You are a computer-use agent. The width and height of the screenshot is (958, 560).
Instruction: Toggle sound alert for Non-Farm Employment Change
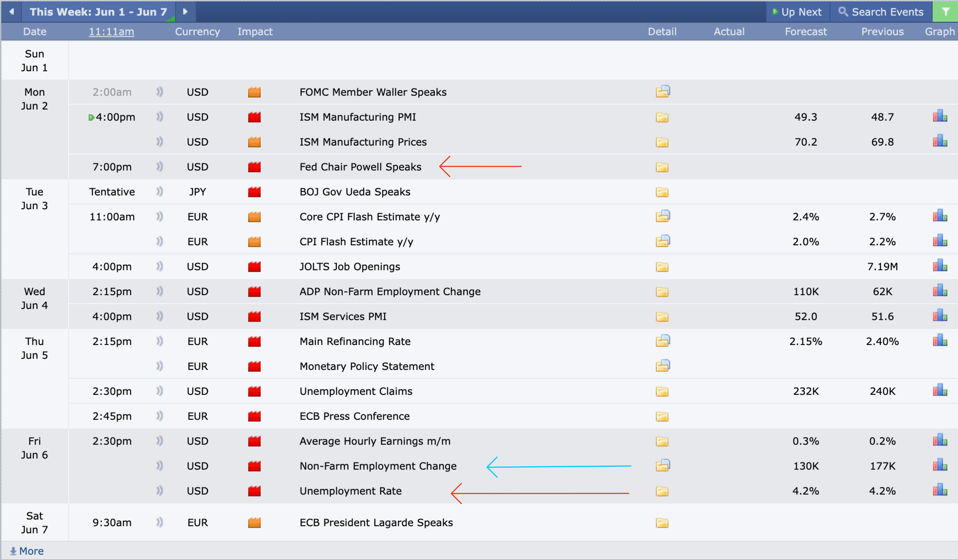coord(159,466)
